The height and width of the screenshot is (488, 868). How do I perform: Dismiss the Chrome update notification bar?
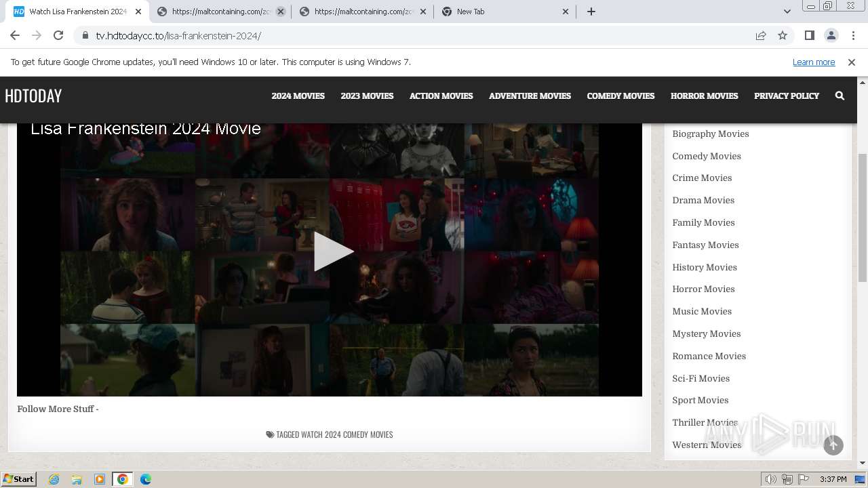pyautogui.click(x=852, y=62)
